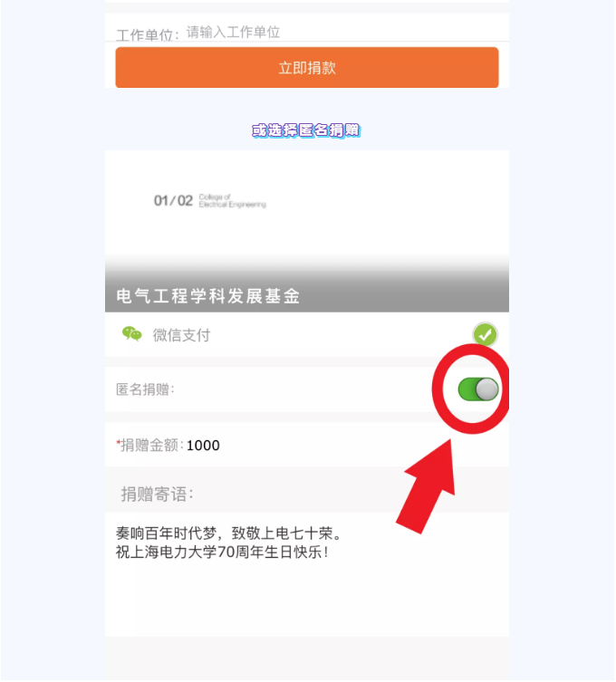616x682 pixels.
Task: Click the 捐赠金额 value 1000
Action: (203, 446)
